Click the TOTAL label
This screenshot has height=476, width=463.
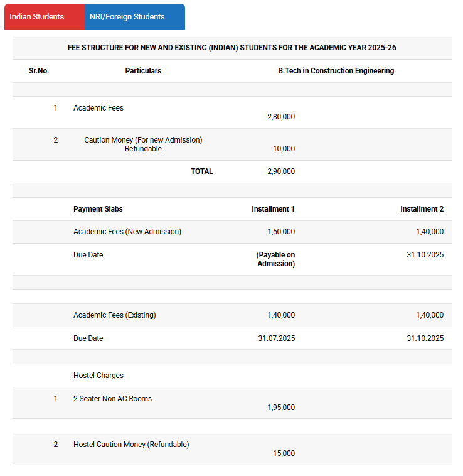[x=201, y=171]
